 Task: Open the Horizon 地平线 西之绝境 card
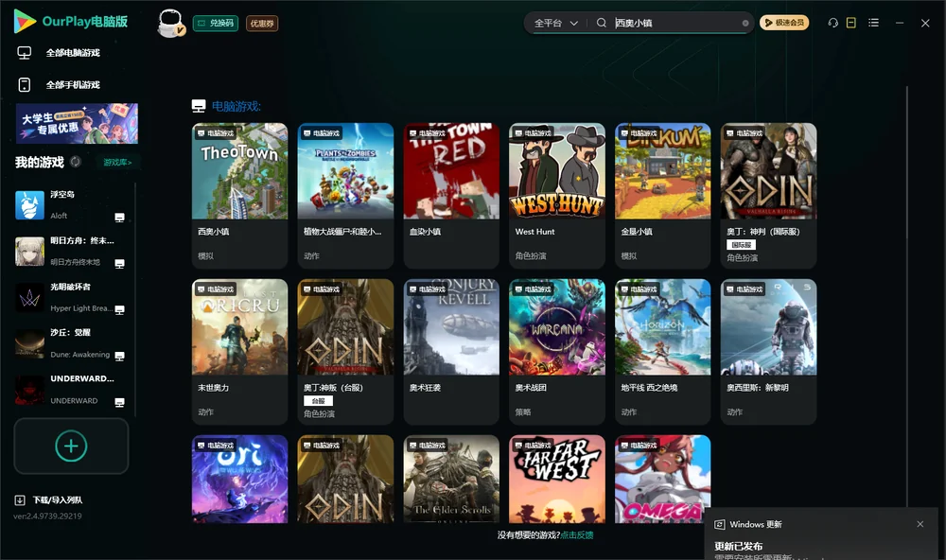point(663,352)
